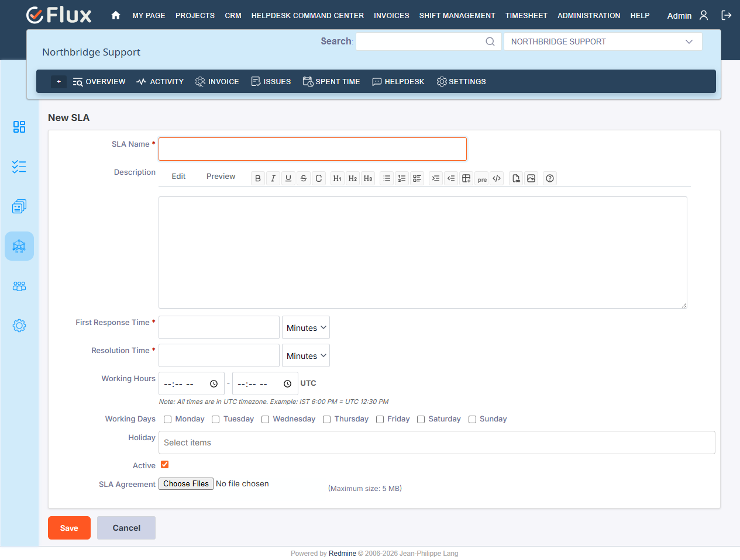
Task: Open working hours end time picker
Action: tap(288, 384)
